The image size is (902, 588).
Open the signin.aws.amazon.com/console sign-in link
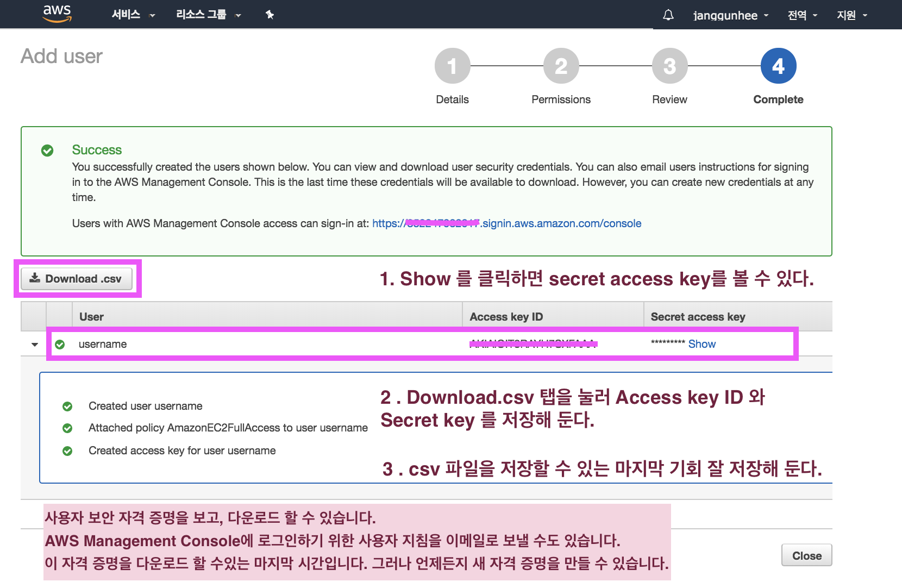click(x=506, y=223)
